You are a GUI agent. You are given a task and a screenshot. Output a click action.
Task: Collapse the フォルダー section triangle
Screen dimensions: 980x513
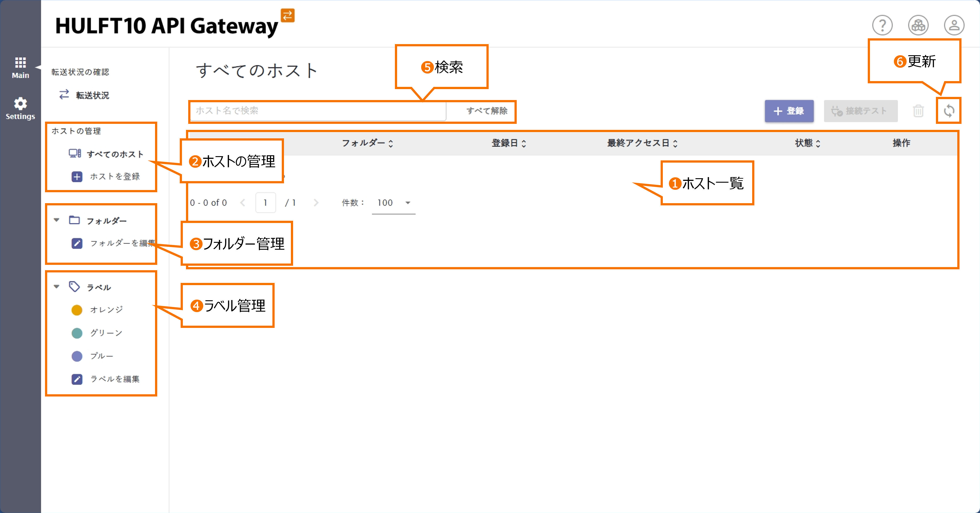click(x=56, y=220)
